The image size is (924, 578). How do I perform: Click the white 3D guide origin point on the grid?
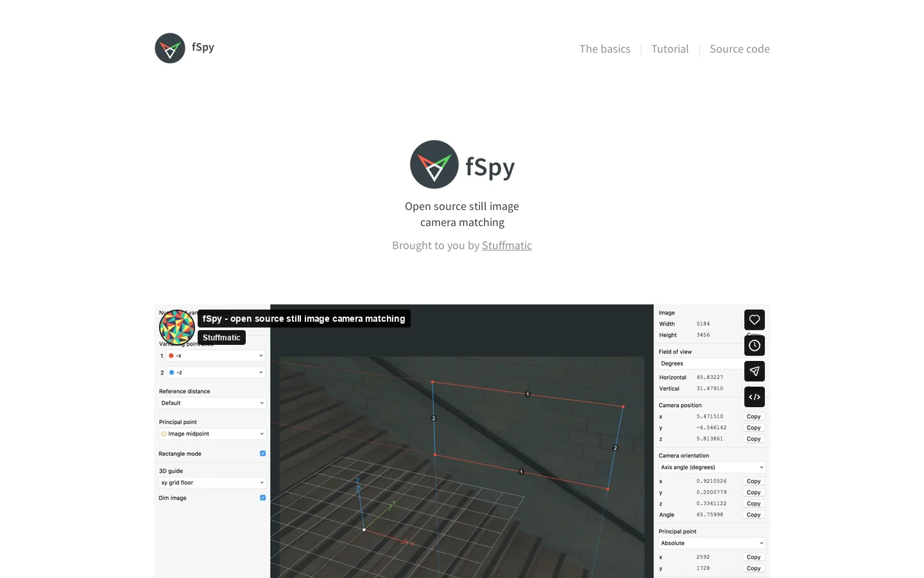[x=364, y=530]
